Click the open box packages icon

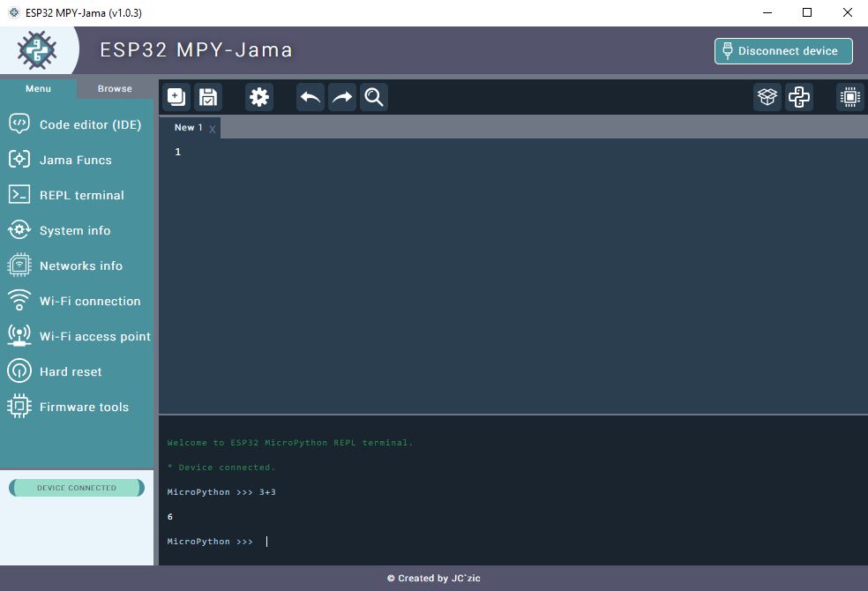pos(767,97)
